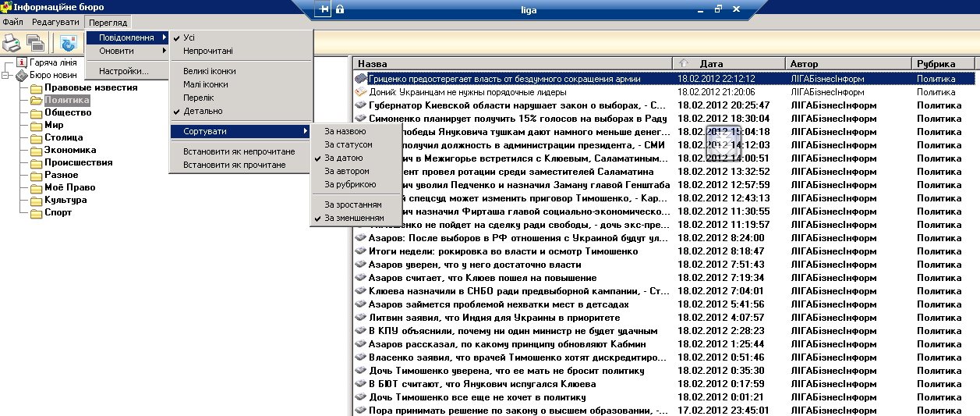The width and height of the screenshot is (980, 416).
Task: Click the Культура folder icon
Action: (x=36, y=200)
